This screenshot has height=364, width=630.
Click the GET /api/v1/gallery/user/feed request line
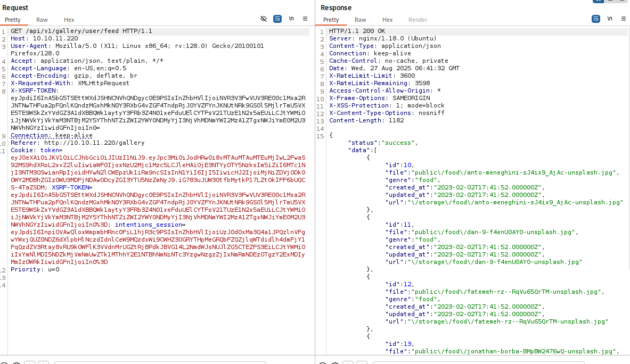[81, 31]
